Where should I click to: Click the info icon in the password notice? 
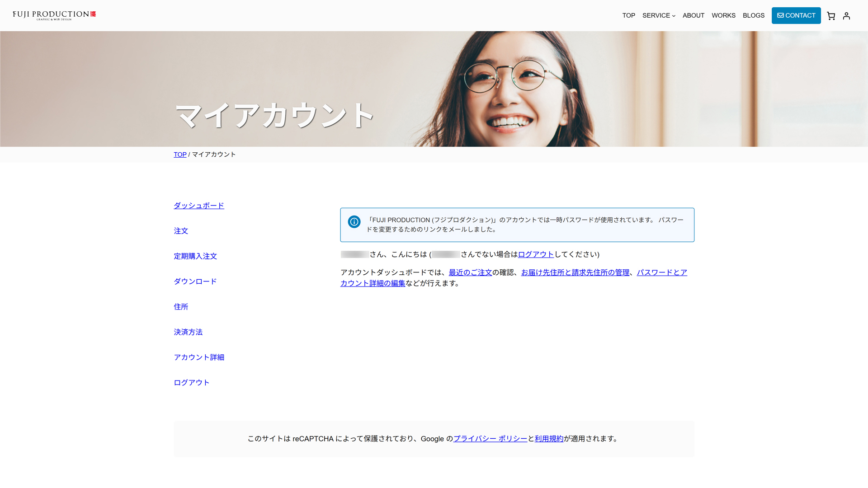pyautogui.click(x=354, y=222)
